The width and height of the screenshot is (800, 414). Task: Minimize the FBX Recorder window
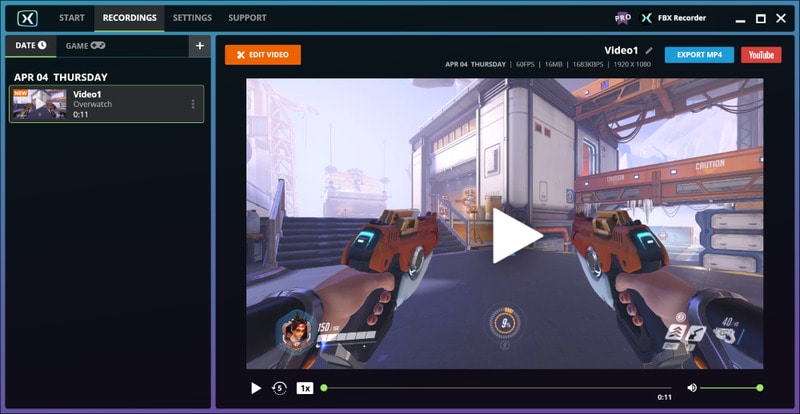741,19
